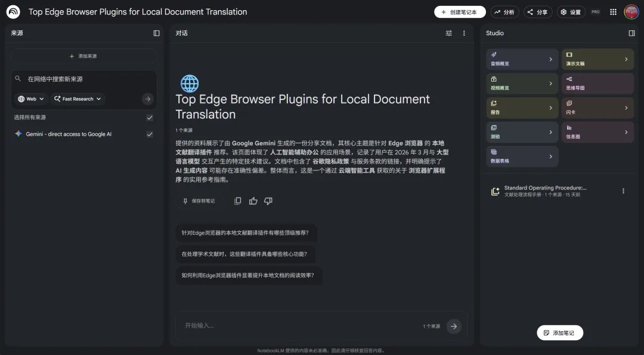644x355 pixels.
Task: Give the summary a thumbs up
Action: 253,201
